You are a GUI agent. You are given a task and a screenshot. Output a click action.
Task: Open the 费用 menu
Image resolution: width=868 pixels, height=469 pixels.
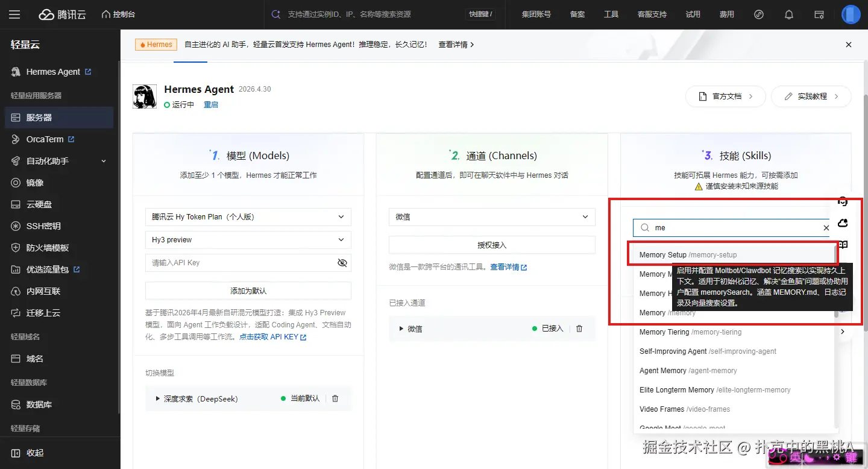[727, 14]
